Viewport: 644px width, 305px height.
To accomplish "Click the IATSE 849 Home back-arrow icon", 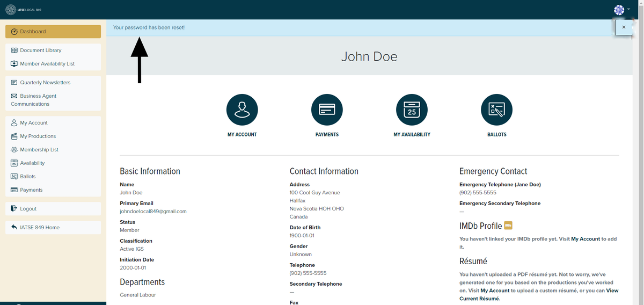I will pyautogui.click(x=14, y=228).
